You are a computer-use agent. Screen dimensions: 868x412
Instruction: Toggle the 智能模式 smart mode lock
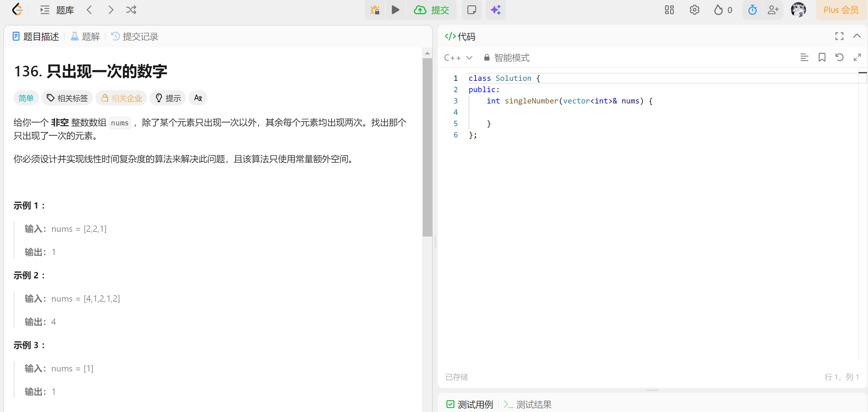[x=506, y=58]
